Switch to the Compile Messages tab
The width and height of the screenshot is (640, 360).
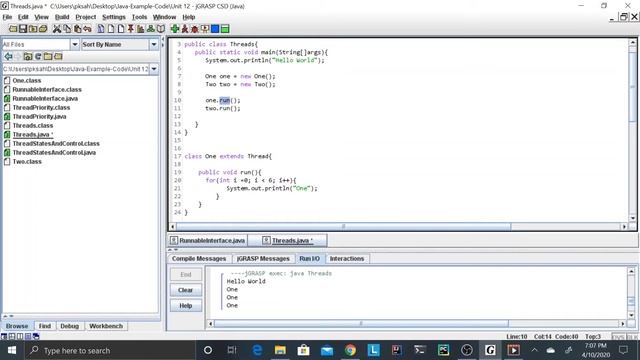tap(199, 259)
